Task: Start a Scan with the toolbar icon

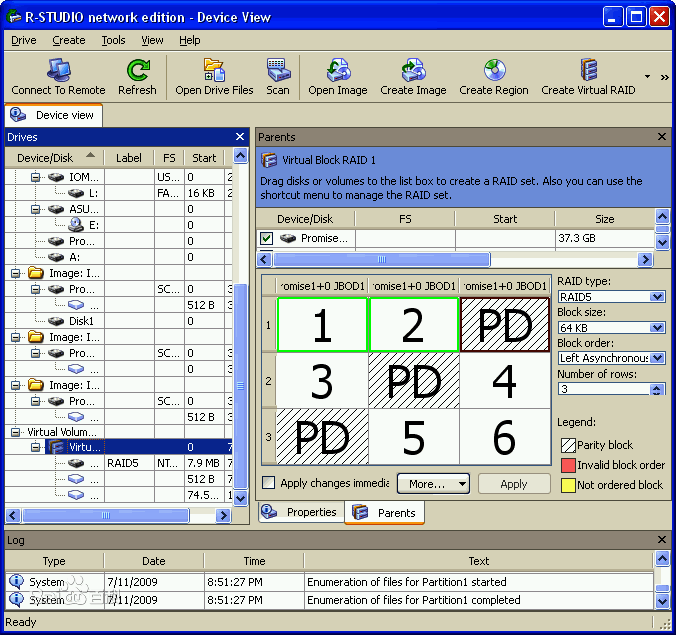Action: (277, 71)
